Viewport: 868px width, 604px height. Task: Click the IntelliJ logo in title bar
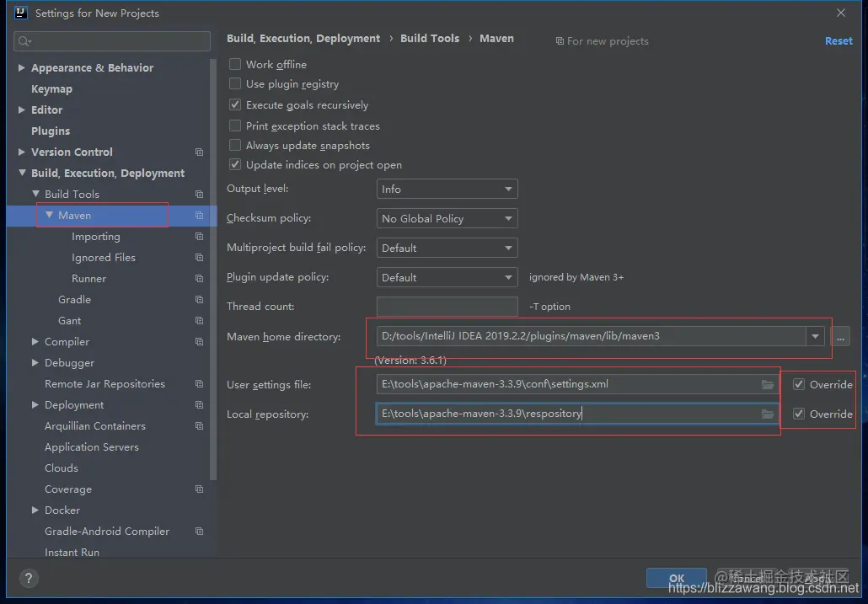coord(20,12)
